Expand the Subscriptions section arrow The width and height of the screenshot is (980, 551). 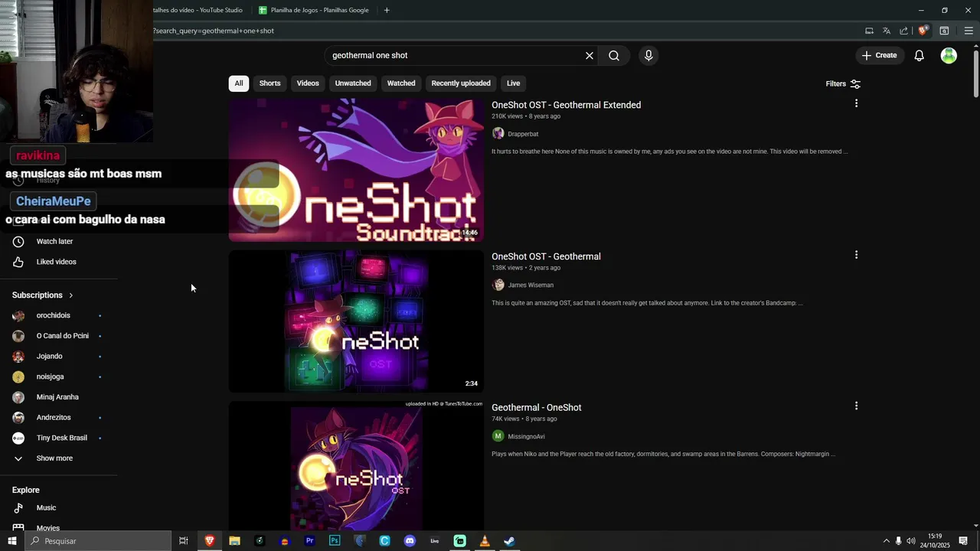click(x=71, y=295)
